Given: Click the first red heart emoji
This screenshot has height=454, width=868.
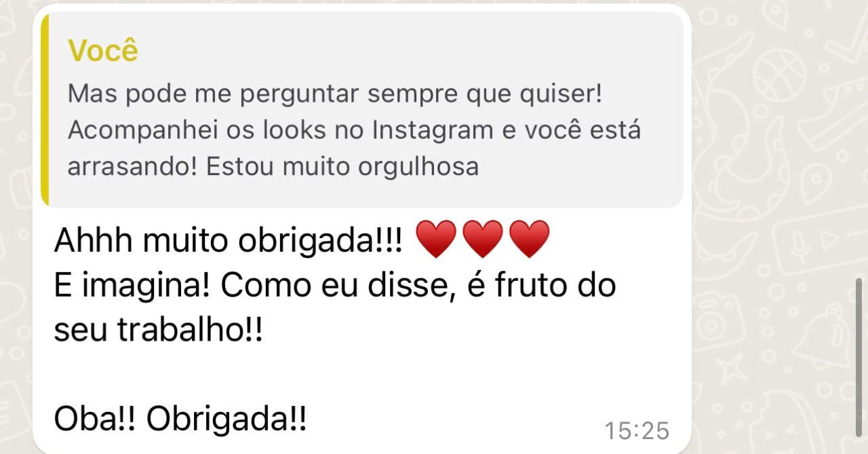Looking at the screenshot, I should 435,240.
